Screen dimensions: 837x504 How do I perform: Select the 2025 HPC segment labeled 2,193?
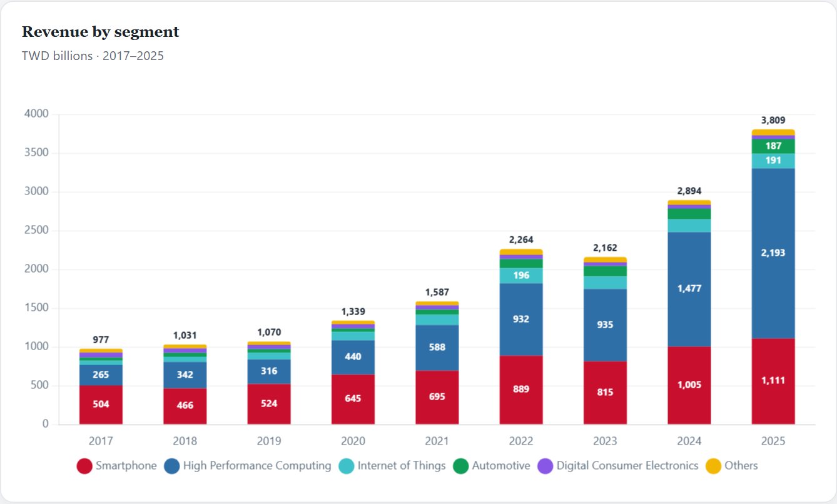tap(773, 253)
